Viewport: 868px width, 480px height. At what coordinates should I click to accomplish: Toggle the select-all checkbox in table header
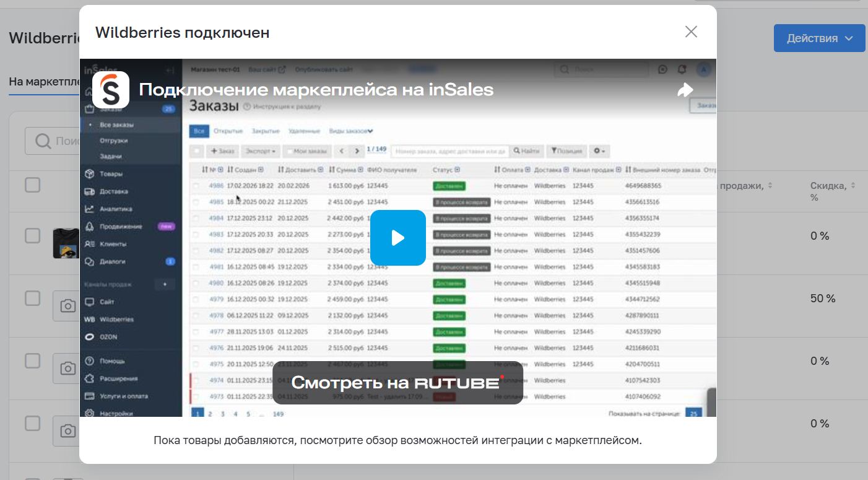[32, 185]
